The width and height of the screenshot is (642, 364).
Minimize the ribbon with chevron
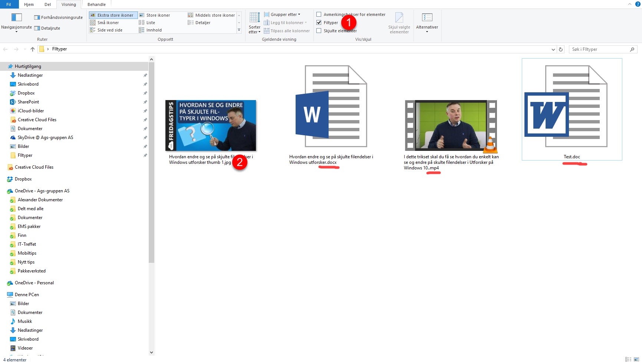tap(629, 4)
